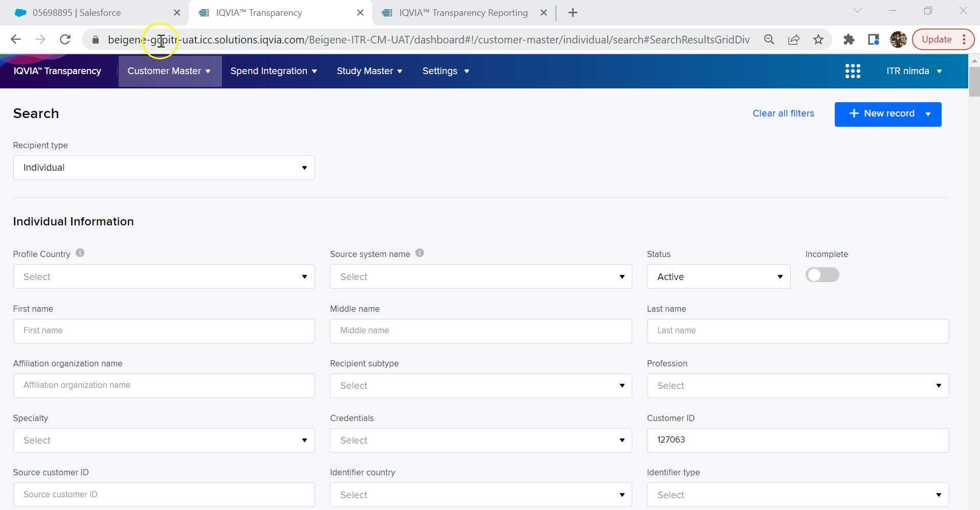This screenshot has width=980, height=510.
Task: Click the Clear all filters link
Action: click(x=783, y=113)
